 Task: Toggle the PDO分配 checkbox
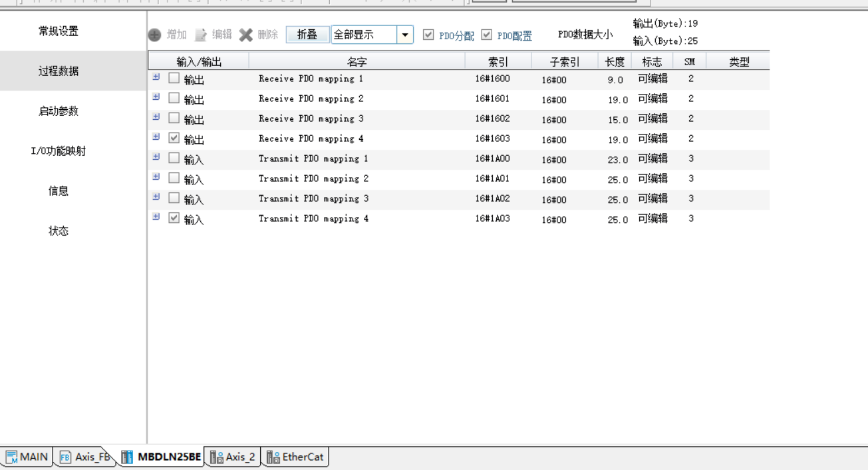428,35
